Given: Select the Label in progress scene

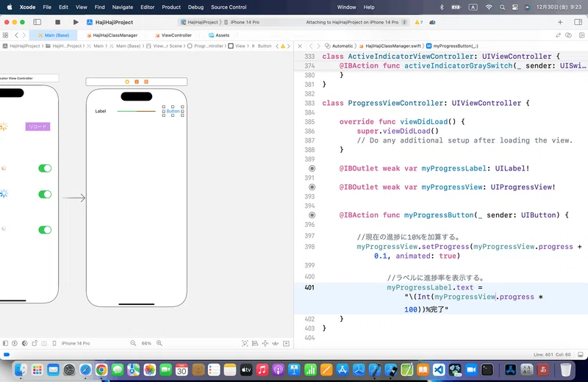Looking at the screenshot, I should coord(101,112).
